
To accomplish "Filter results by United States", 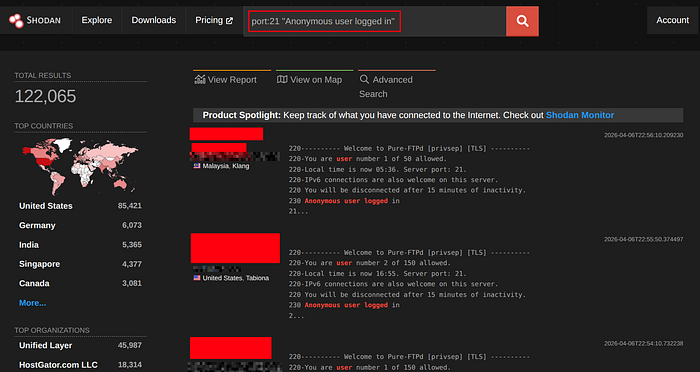I will point(46,206).
